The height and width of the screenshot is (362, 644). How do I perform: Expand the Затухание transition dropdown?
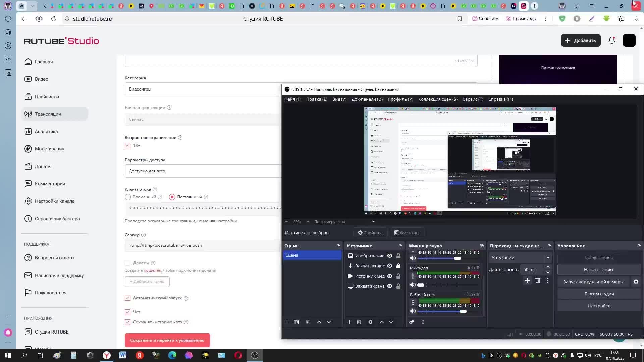click(x=548, y=258)
